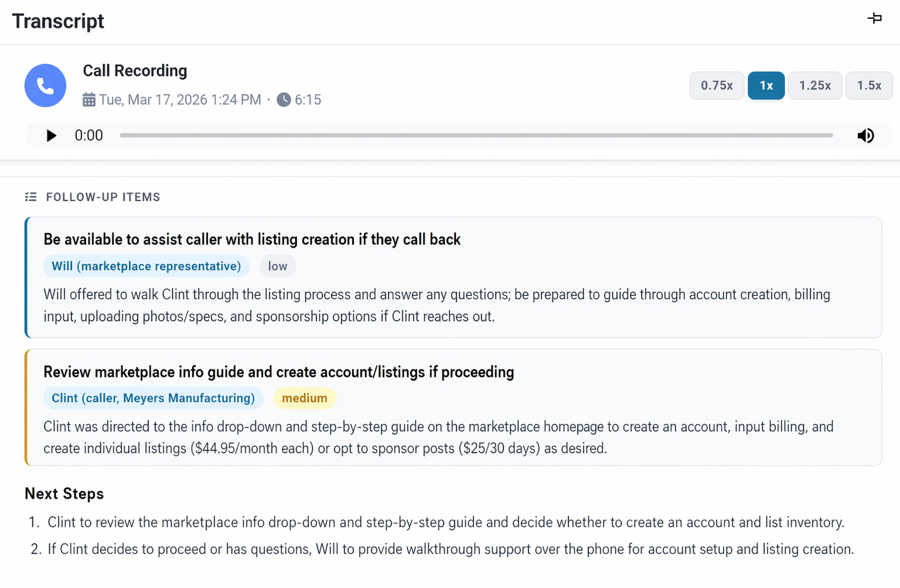Click the Next Steps heading
900x588 pixels.
pos(64,493)
